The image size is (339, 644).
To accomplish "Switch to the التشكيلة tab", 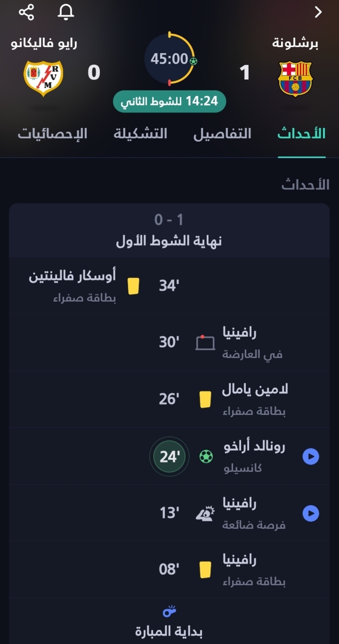I will (x=140, y=134).
